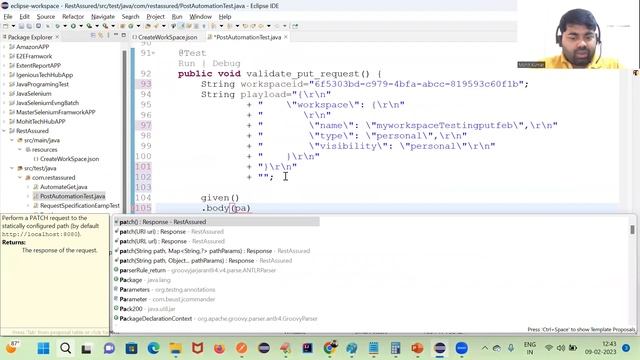Open Chrome from the taskbar
This screenshot has width=640, height=360.
coord(330,348)
